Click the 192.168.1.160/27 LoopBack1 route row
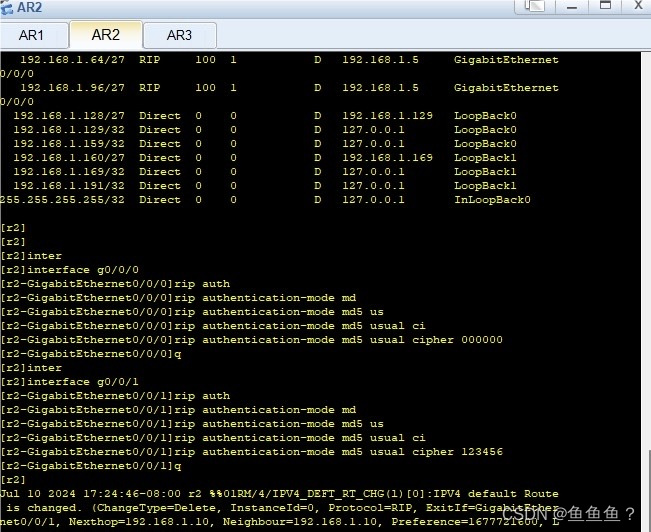 265,158
